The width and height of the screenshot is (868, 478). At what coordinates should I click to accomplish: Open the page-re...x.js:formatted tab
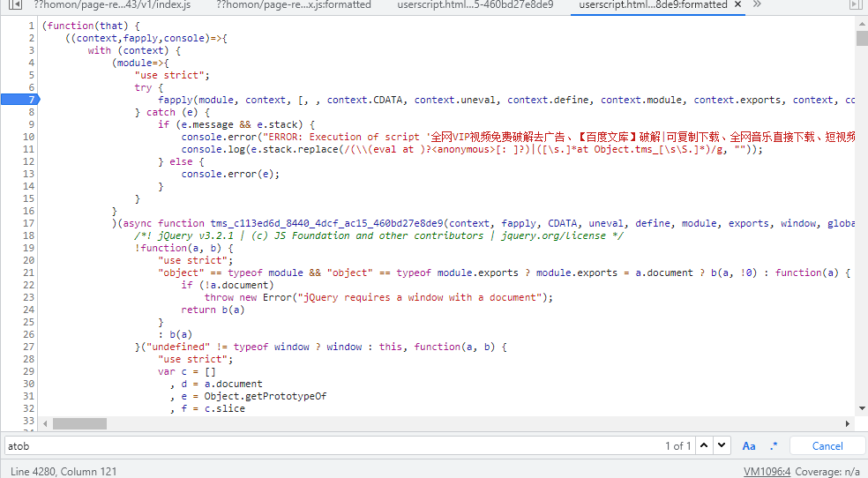[x=293, y=5]
